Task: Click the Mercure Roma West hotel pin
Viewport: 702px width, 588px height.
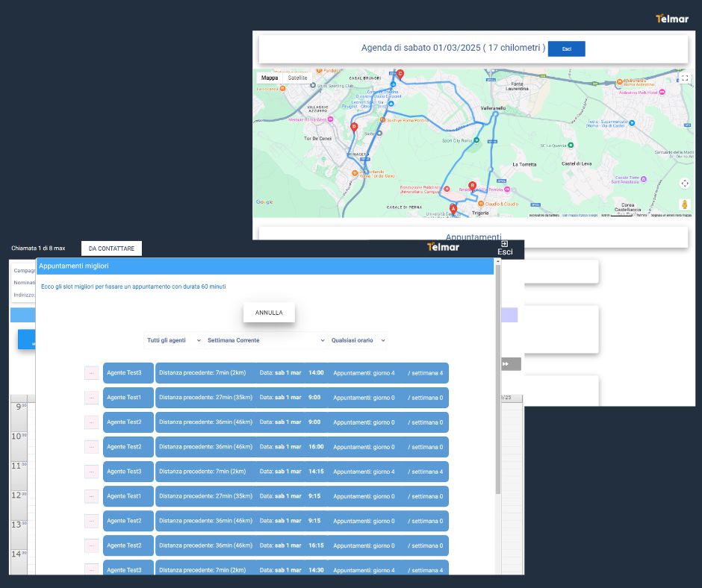Action: (x=330, y=119)
